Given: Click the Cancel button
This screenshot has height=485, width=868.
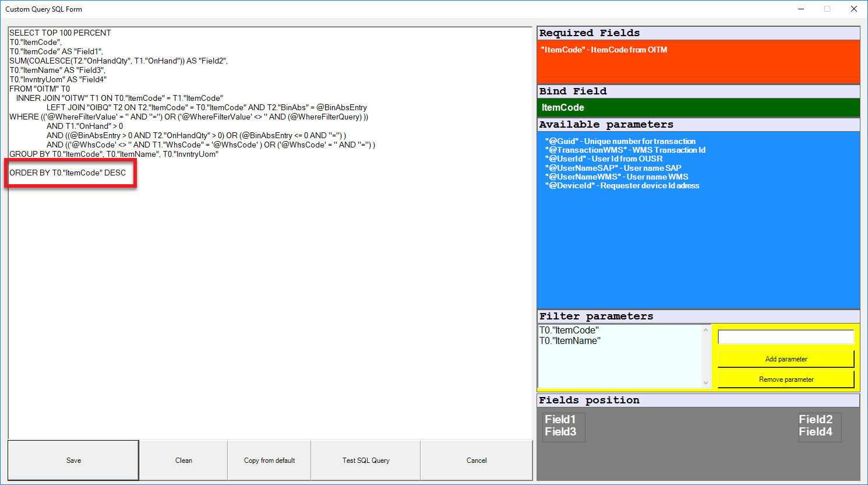Looking at the screenshot, I should 476,460.
